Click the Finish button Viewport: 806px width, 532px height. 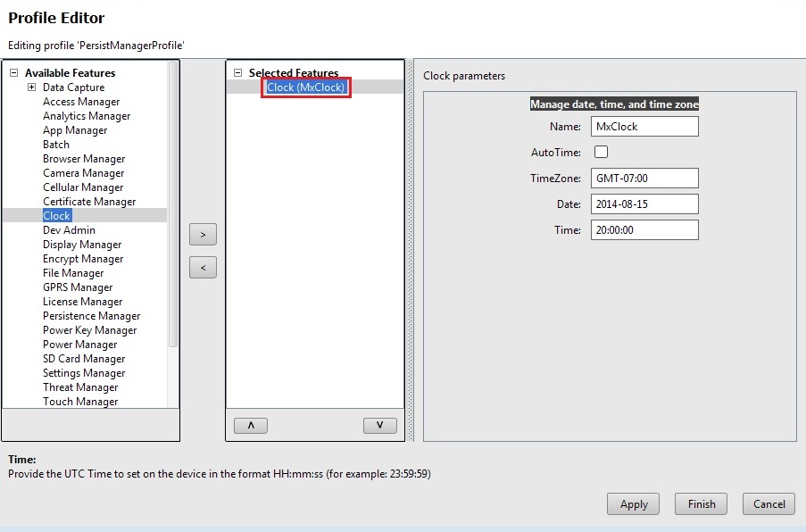[x=701, y=504]
